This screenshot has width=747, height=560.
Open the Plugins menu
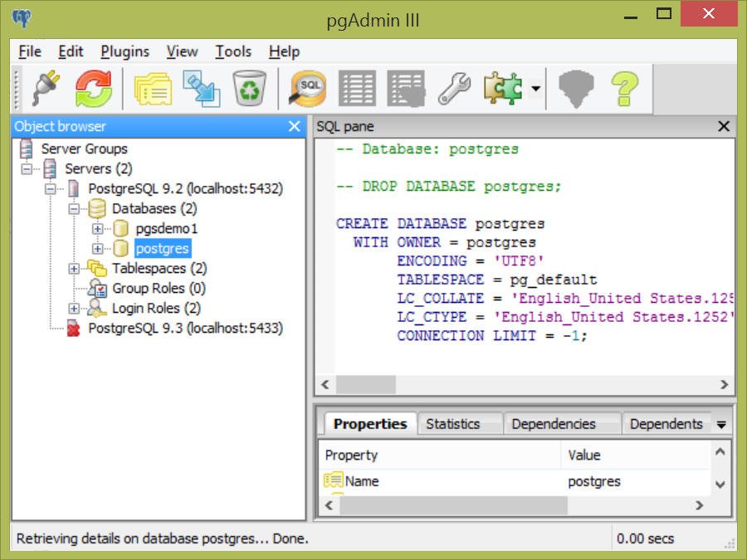pos(124,51)
